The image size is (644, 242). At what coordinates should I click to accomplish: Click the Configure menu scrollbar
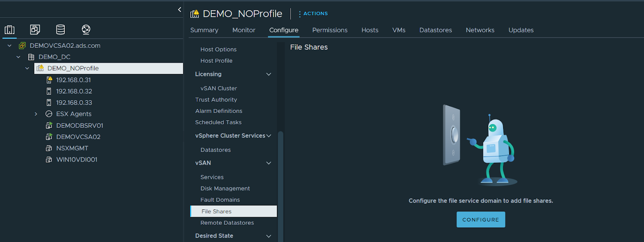[x=281, y=187]
